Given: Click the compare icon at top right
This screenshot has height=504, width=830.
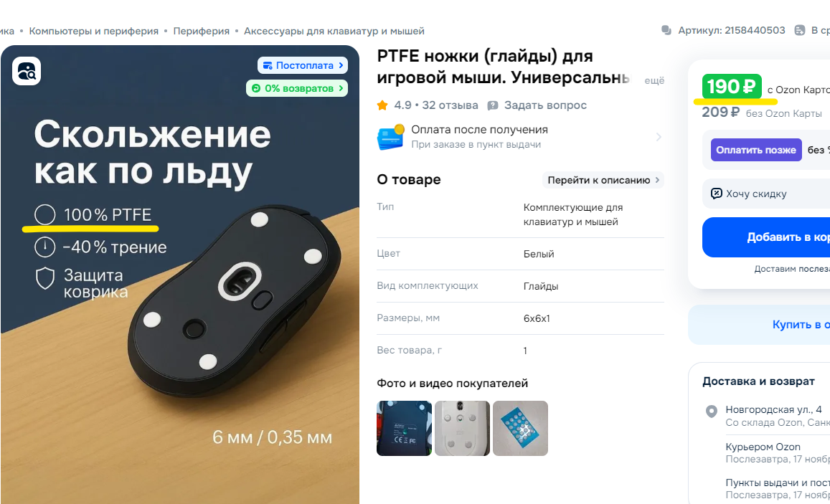Looking at the screenshot, I should click(x=800, y=31).
